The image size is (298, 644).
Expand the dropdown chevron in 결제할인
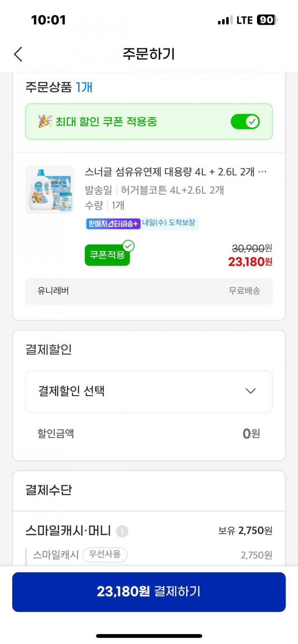(251, 391)
